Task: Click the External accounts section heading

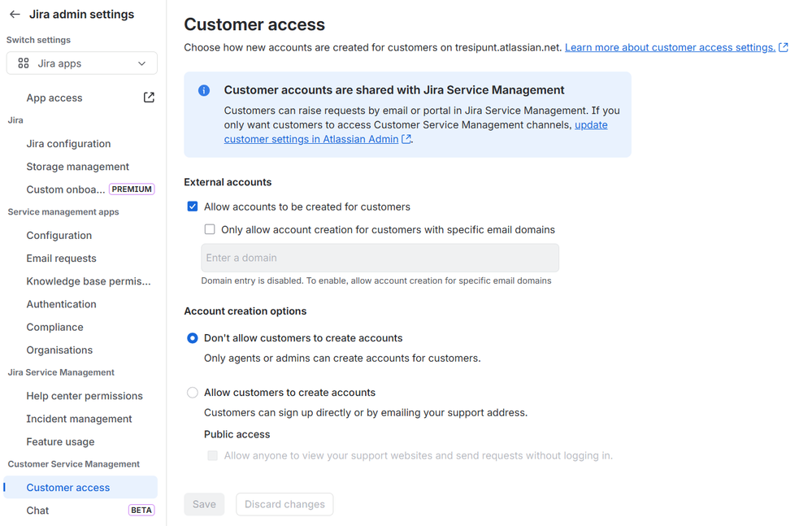Action: point(228,182)
